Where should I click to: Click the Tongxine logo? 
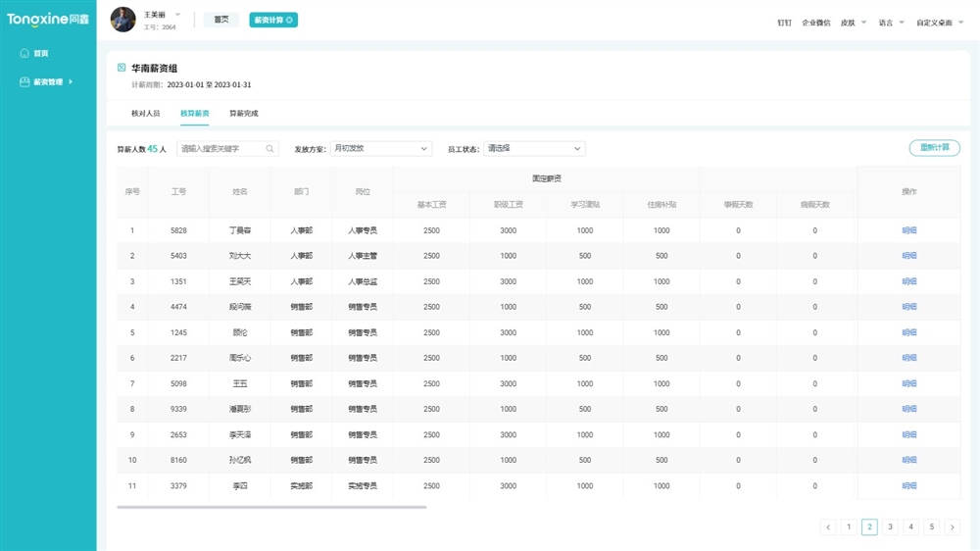click(x=48, y=19)
